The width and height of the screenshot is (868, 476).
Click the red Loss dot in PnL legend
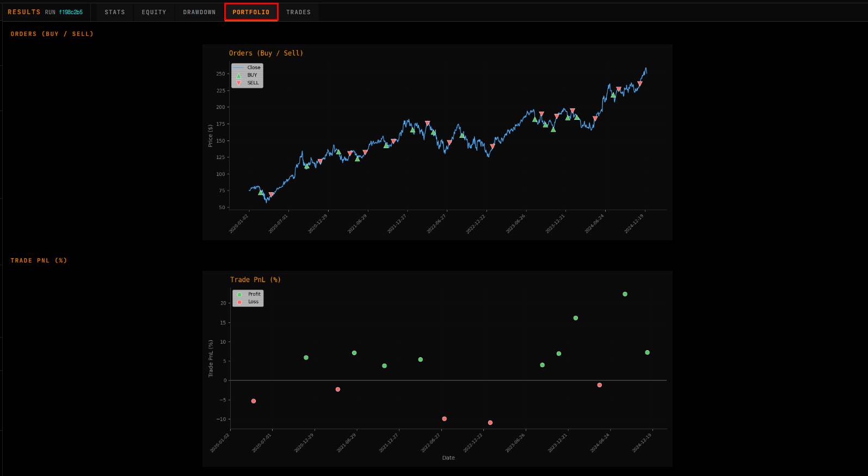click(x=239, y=302)
